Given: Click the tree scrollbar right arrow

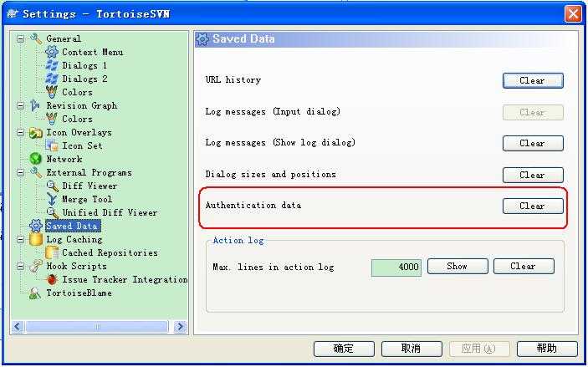Looking at the screenshot, I should (181, 327).
